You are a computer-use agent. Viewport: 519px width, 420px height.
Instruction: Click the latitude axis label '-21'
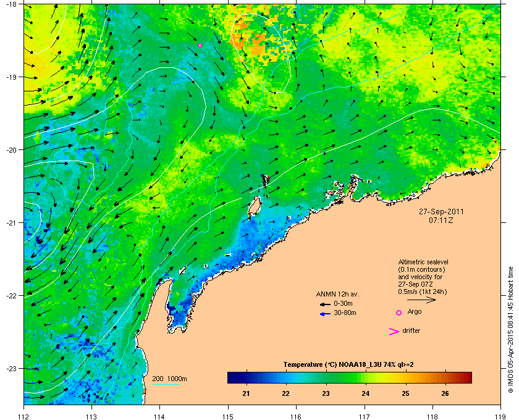pos(12,222)
